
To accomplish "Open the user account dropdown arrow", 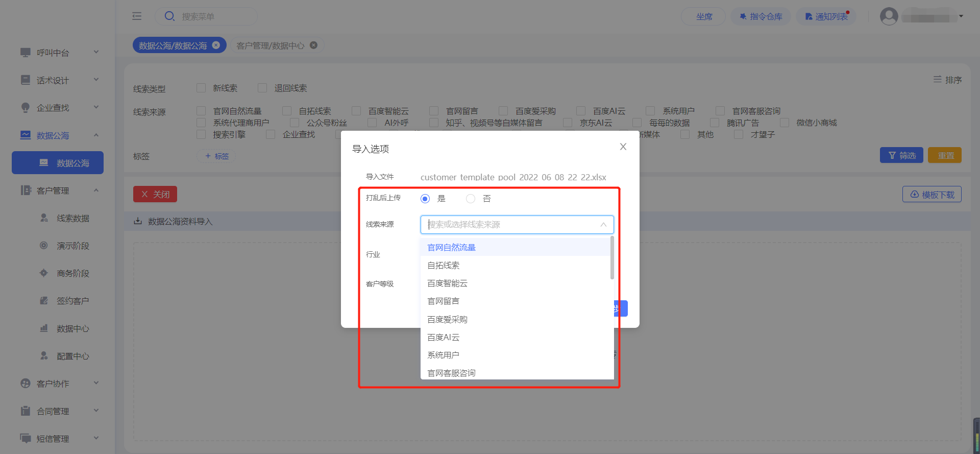I will (961, 16).
